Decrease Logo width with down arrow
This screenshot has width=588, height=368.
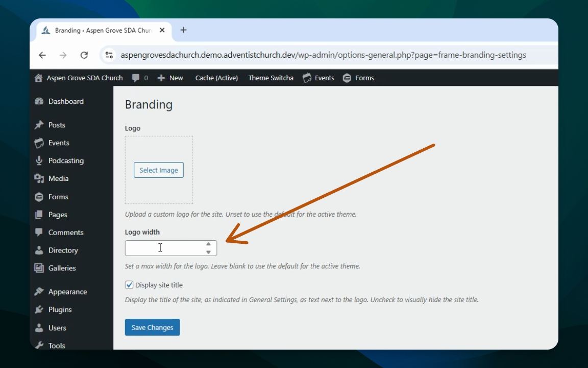208,252
